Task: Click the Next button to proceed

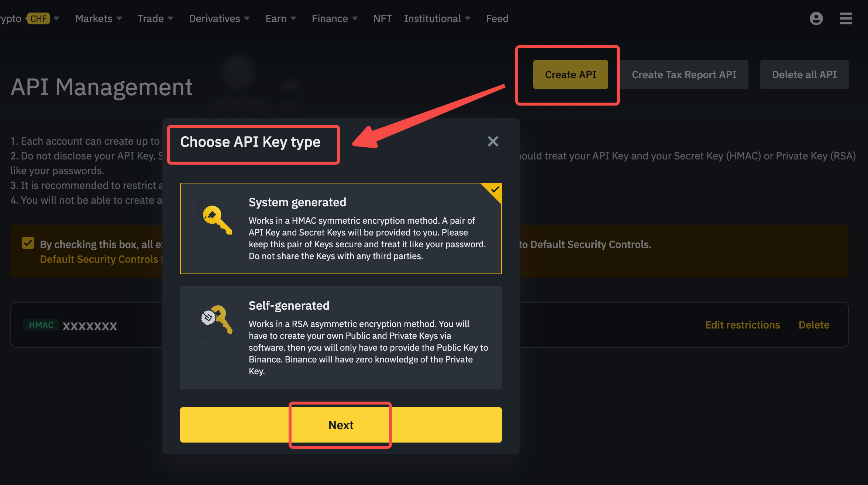Action: point(340,425)
